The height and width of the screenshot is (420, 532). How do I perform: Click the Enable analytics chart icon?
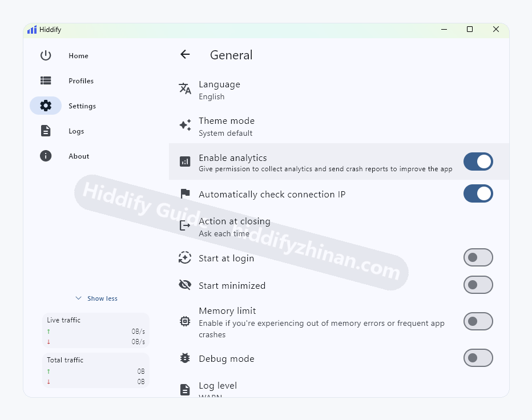(185, 161)
